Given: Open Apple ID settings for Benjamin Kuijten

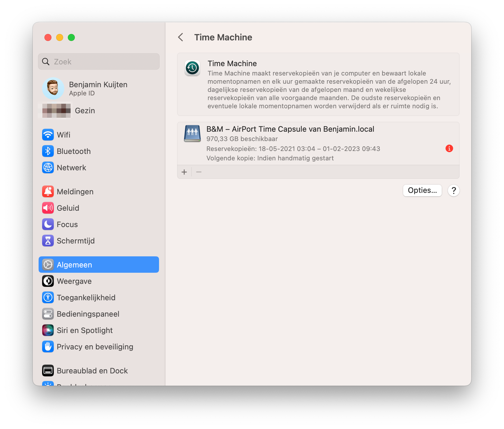Looking at the screenshot, I should pos(99,88).
